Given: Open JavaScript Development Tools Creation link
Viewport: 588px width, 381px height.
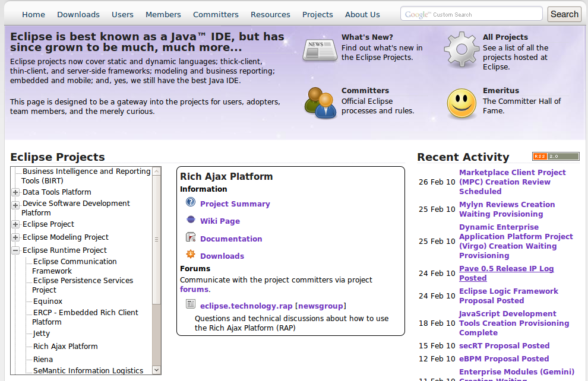Looking at the screenshot, I should (x=514, y=323).
